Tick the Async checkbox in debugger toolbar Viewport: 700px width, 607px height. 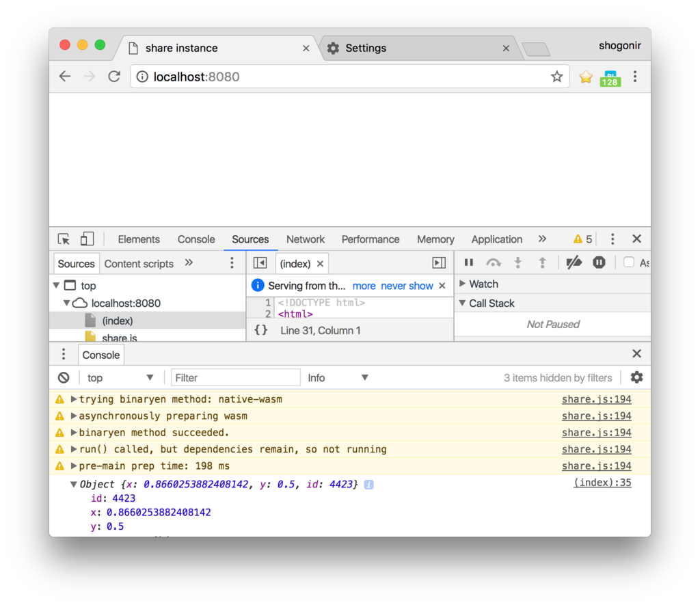(x=629, y=262)
